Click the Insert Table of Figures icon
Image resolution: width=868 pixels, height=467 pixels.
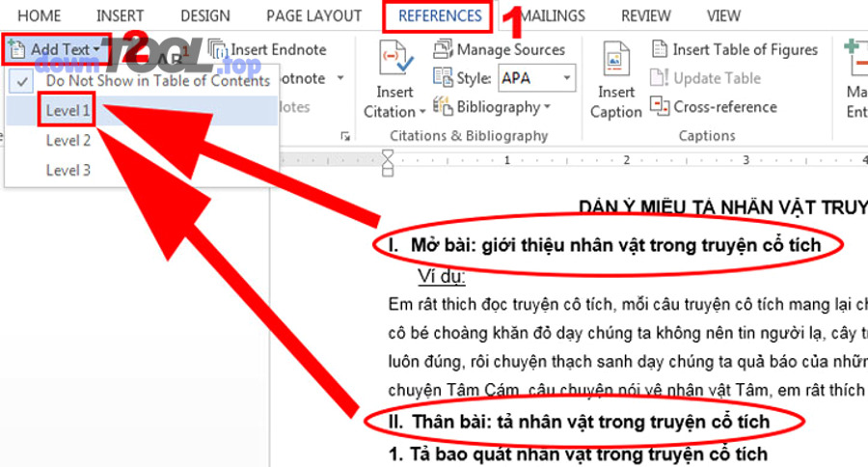660,49
